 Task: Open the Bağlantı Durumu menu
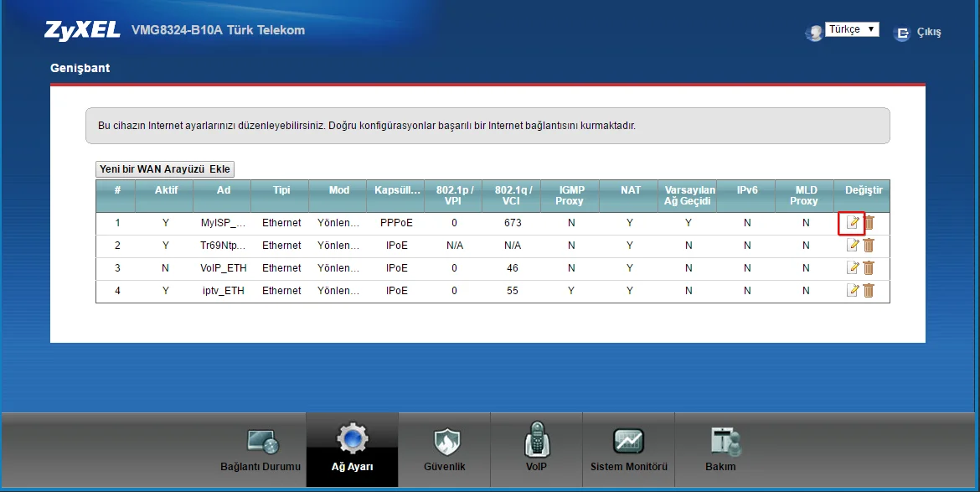[260, 450]
